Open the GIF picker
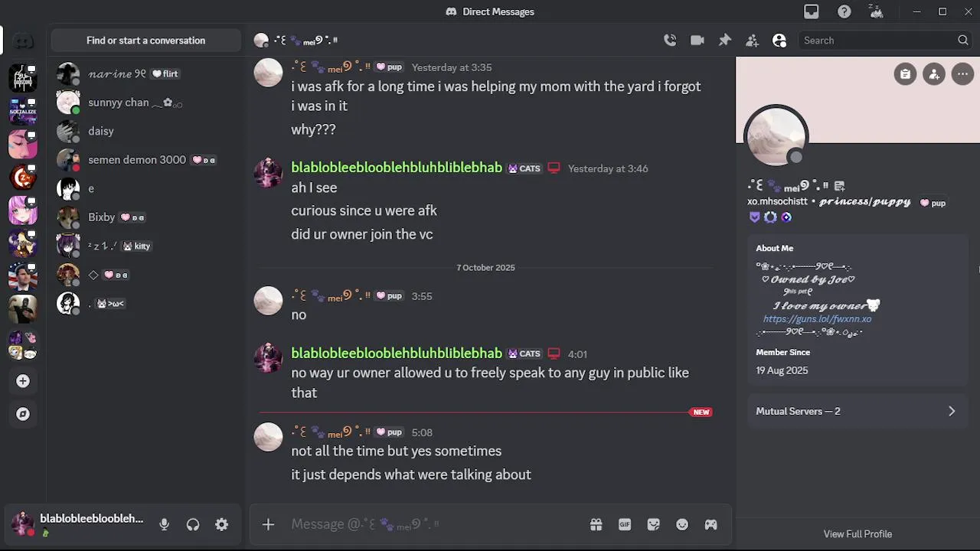Screen dimensions: 980x551 point(625,524)
